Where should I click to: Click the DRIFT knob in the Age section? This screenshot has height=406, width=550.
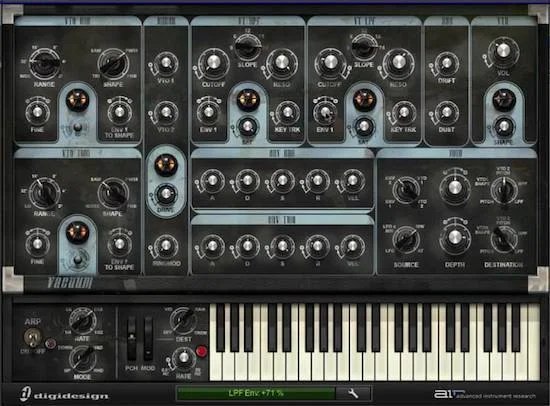(x=447, y=64)
